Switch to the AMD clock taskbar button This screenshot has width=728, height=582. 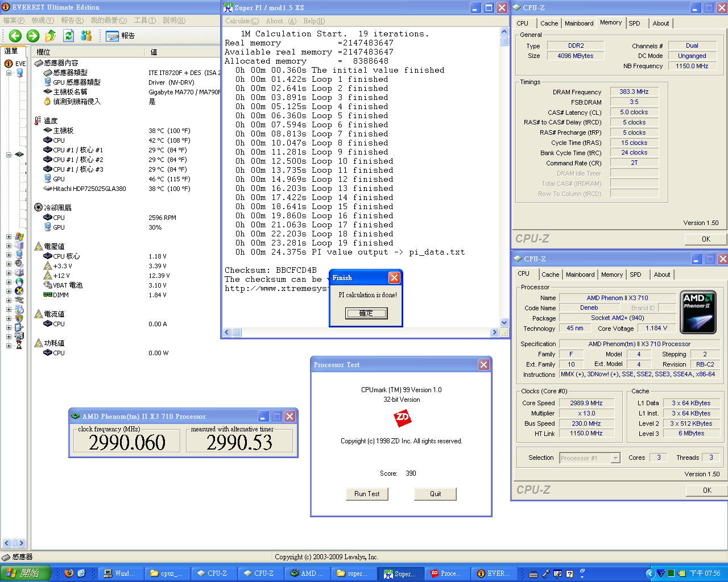[x=308, y=573]
